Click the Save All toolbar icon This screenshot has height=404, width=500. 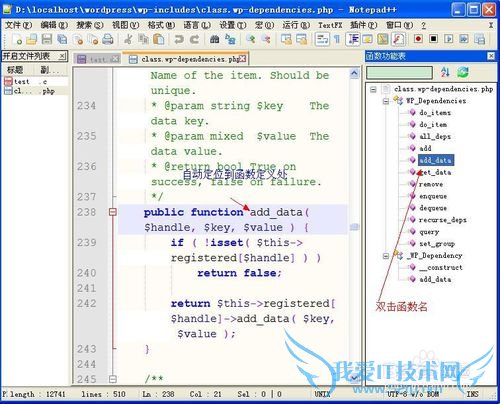pyautogui.click(x=62, y=39)
